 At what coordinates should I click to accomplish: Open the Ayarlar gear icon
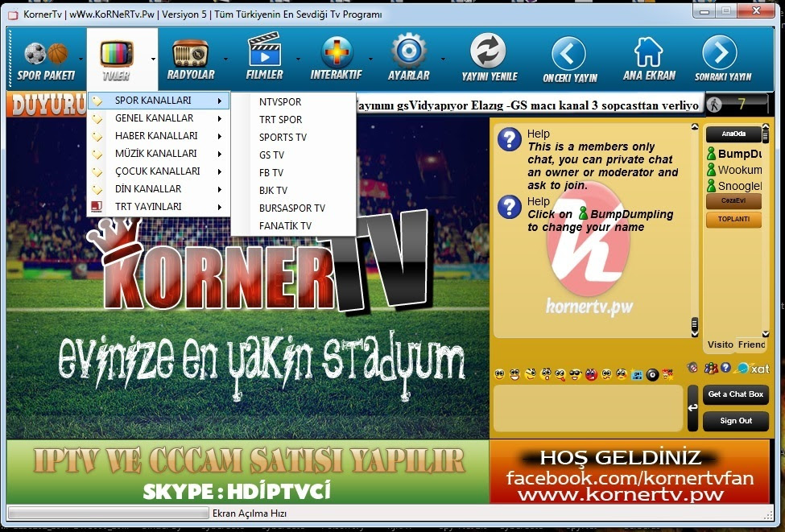(x=408, y=51)
